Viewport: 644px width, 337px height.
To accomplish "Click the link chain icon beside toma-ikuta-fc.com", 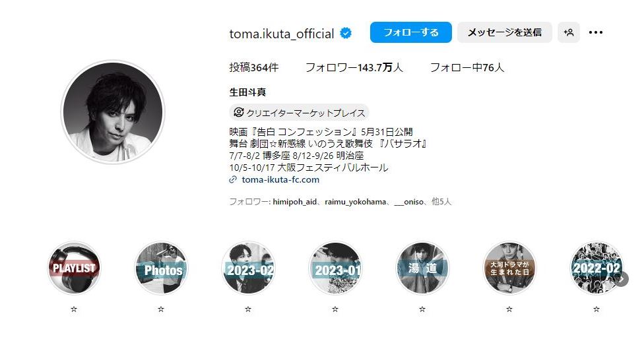I will pyautogui.click(x=233, y=179).
